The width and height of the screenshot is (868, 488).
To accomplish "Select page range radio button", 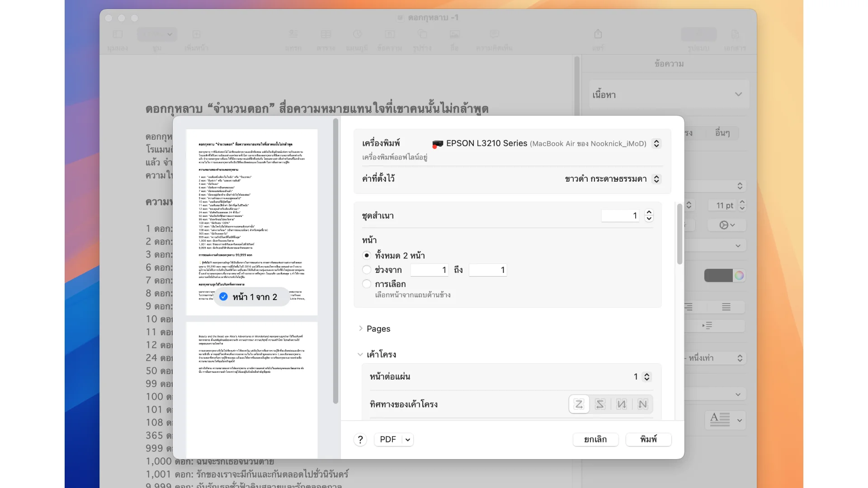I will [x=367, y=270].
